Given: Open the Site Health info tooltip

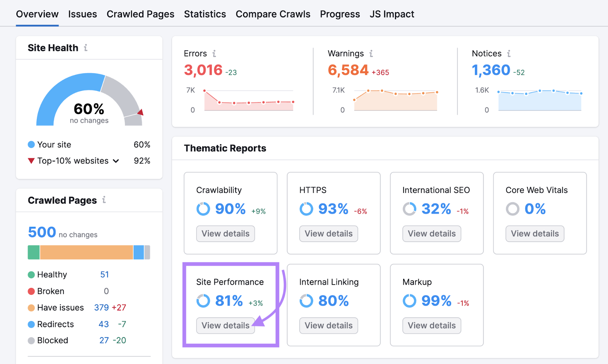Looking at the screenshot, I should click(x=87, y=48).
